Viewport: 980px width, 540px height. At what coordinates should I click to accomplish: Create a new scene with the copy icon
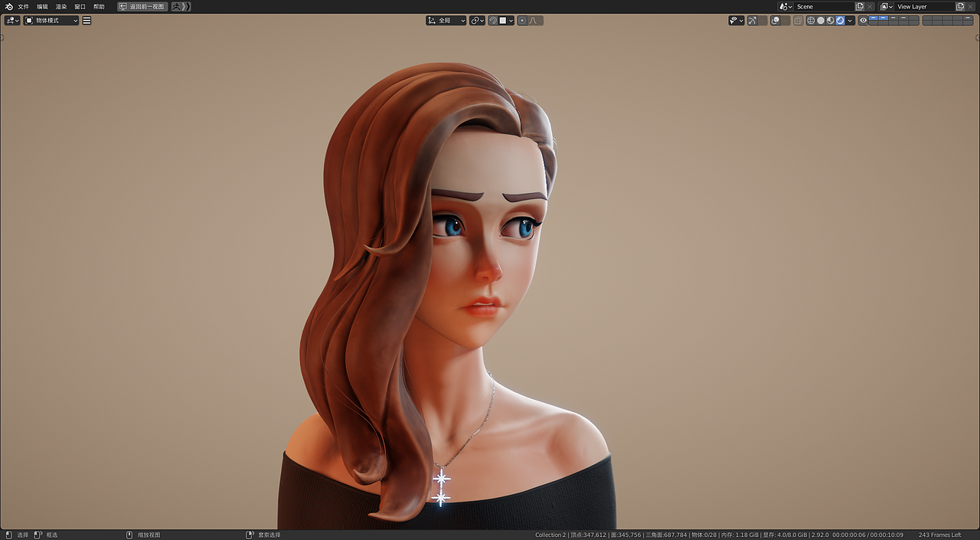click(860, 6)
